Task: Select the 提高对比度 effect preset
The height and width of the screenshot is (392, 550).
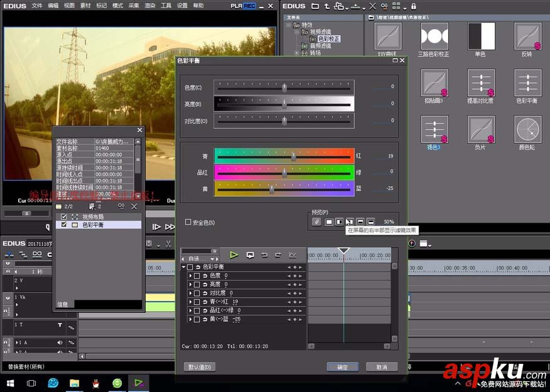Action: coord(481,83)
